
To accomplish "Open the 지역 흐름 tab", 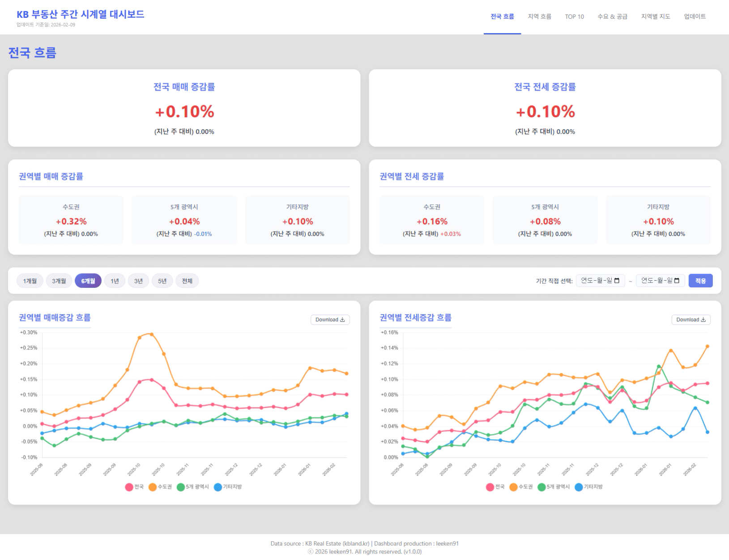I will (x=539, y=17).
